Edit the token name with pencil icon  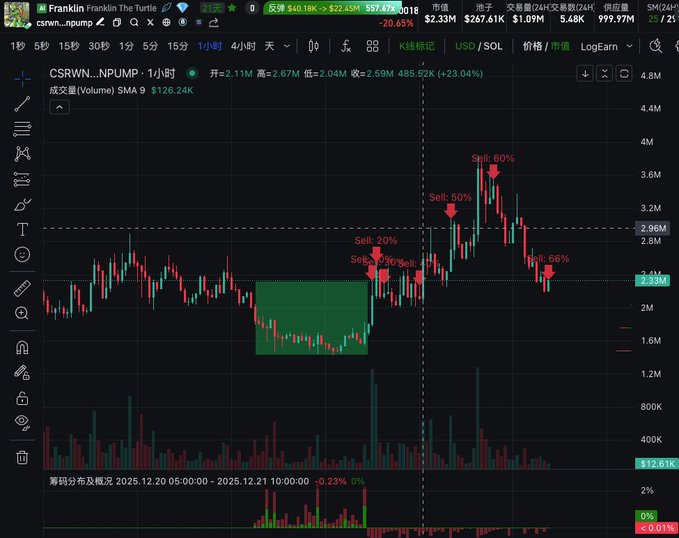100,22
